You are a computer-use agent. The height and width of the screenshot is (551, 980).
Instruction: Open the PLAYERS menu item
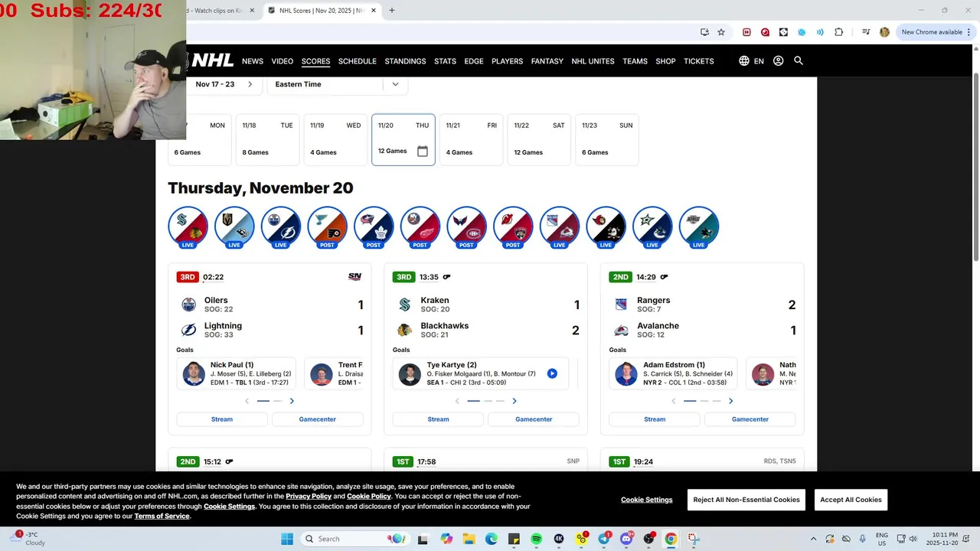coord(507,61)
